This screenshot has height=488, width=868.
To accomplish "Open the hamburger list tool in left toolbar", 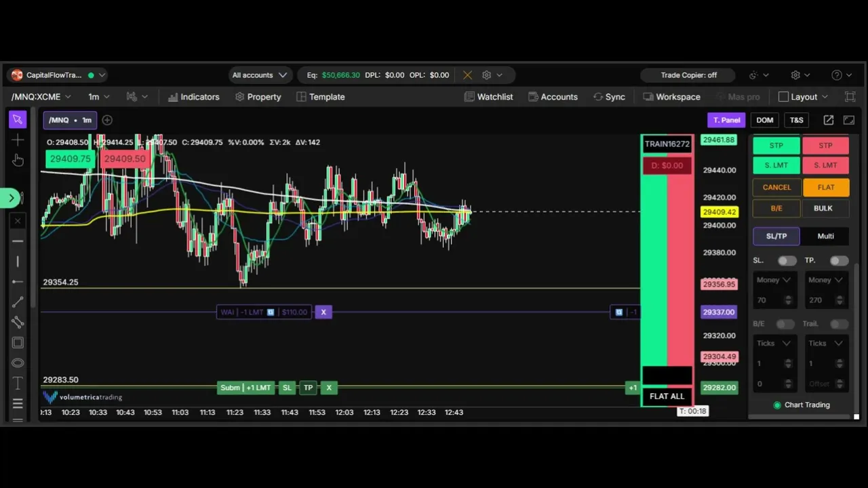I will click(18, 403).
